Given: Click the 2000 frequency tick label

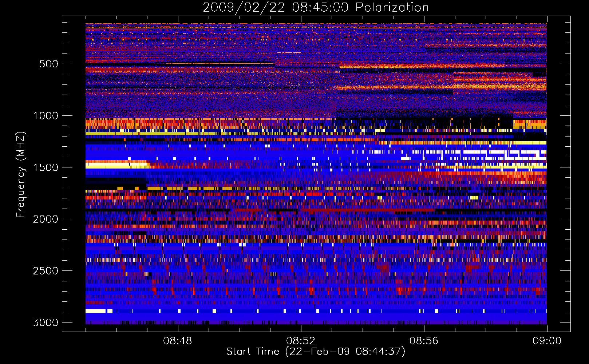Looking at the screenshot, I should tap(46, 219).
